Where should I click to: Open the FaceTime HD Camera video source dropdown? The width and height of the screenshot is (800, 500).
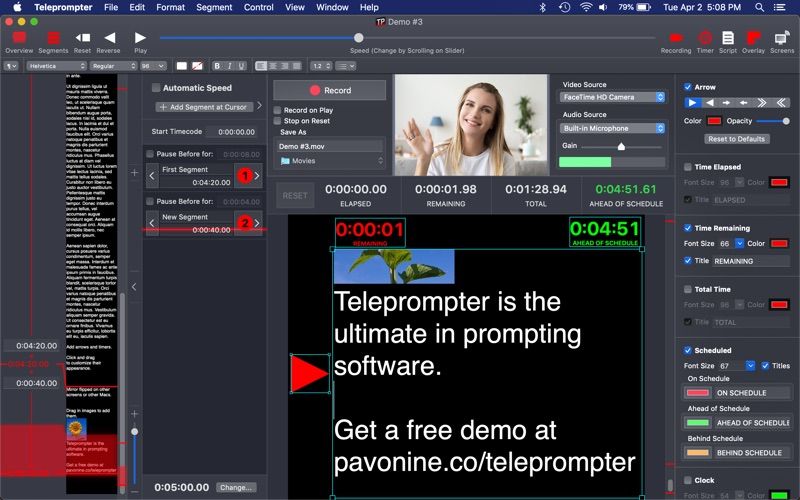point(612,97)
